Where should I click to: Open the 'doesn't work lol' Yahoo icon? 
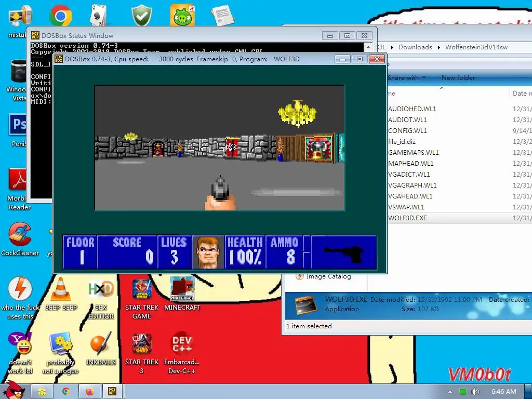[20, 353]
